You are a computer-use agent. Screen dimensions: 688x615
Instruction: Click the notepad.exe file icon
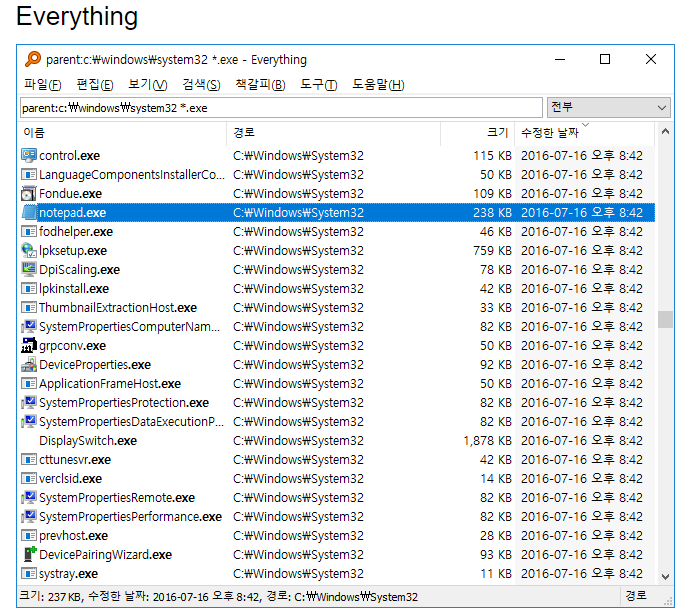coord(29,213)
